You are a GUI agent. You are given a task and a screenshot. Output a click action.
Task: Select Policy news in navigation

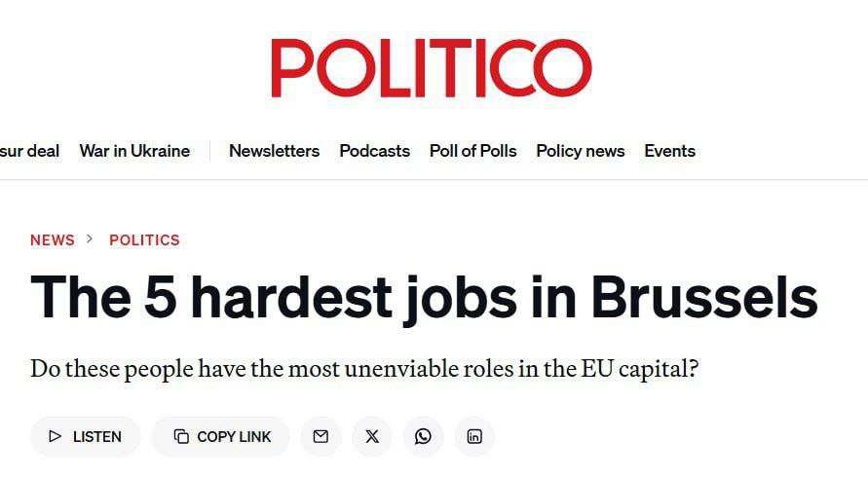[580, 151]
